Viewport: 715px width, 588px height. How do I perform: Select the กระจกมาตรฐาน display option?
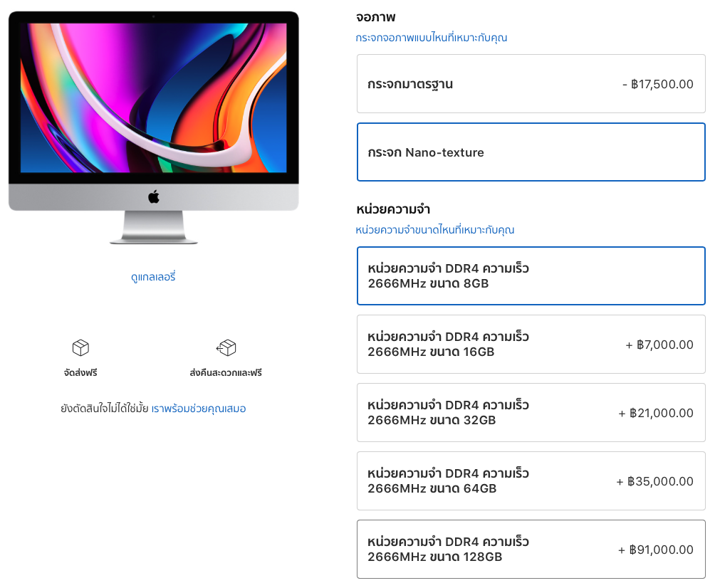point(531,84)
